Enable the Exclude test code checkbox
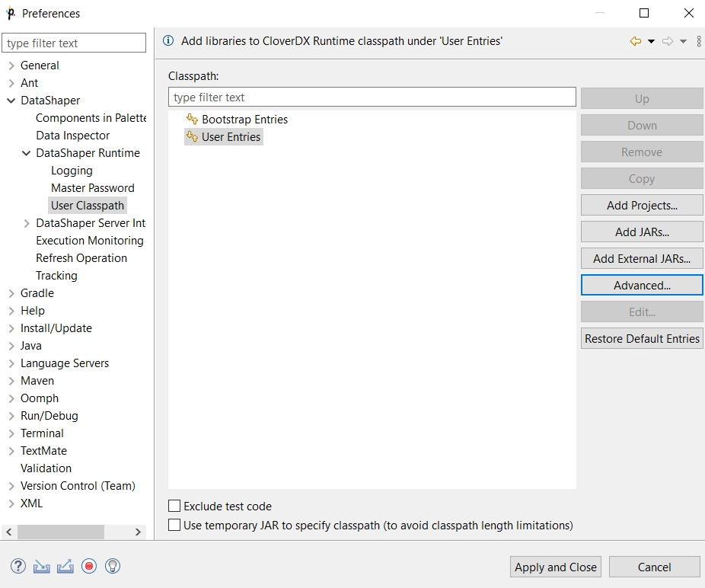Image resolution: width=705 pixels, height=588 pixels. coord(175,507)
